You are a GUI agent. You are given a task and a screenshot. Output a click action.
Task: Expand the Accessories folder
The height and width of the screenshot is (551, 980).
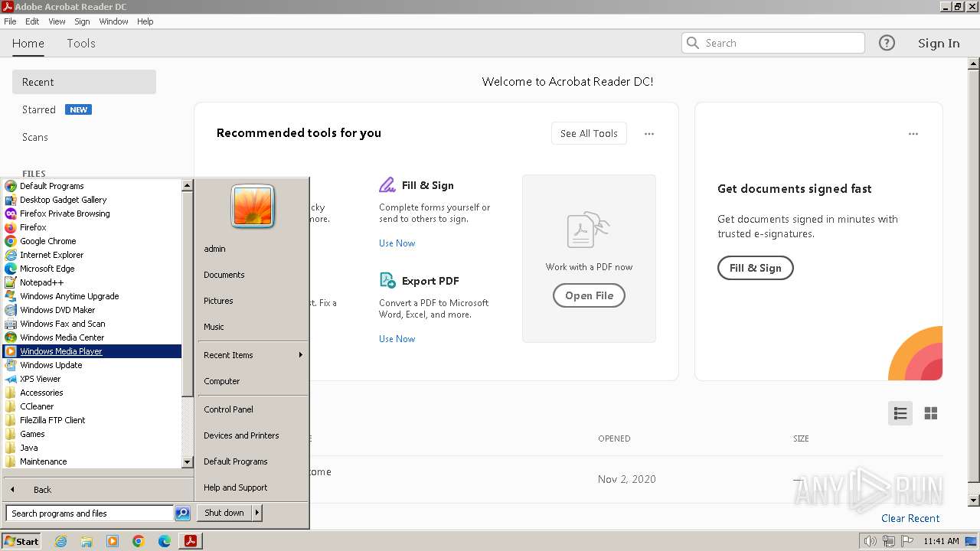92,393
